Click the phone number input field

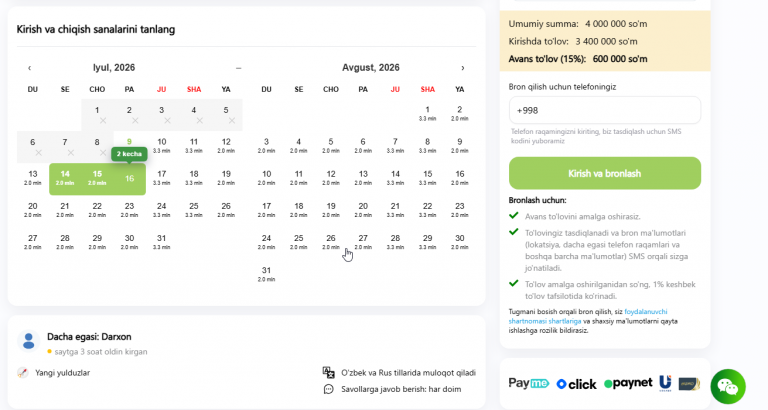click(x=605, y=110)
